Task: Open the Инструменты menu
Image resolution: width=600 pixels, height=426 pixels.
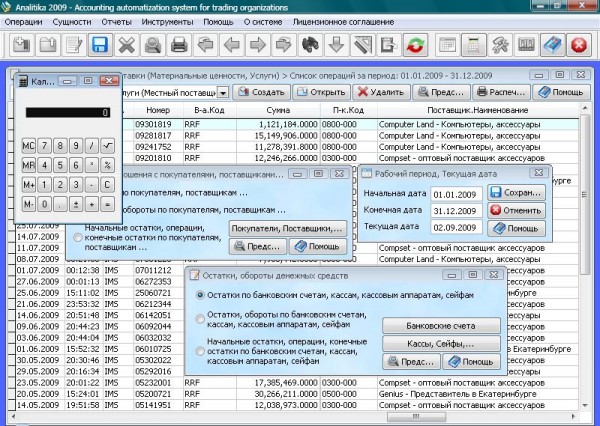Action: point(167,22)
